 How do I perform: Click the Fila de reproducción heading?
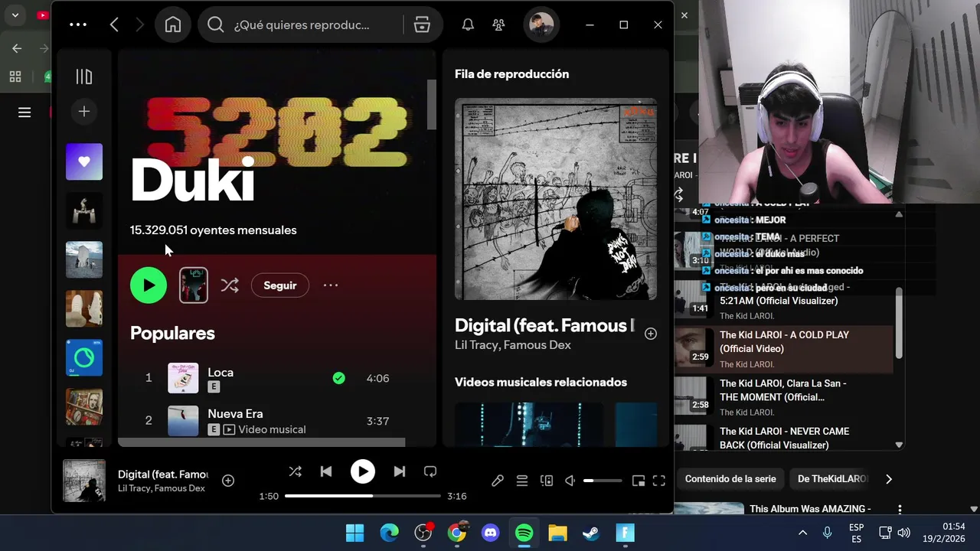pyautogui.click(x=511, y=74)
